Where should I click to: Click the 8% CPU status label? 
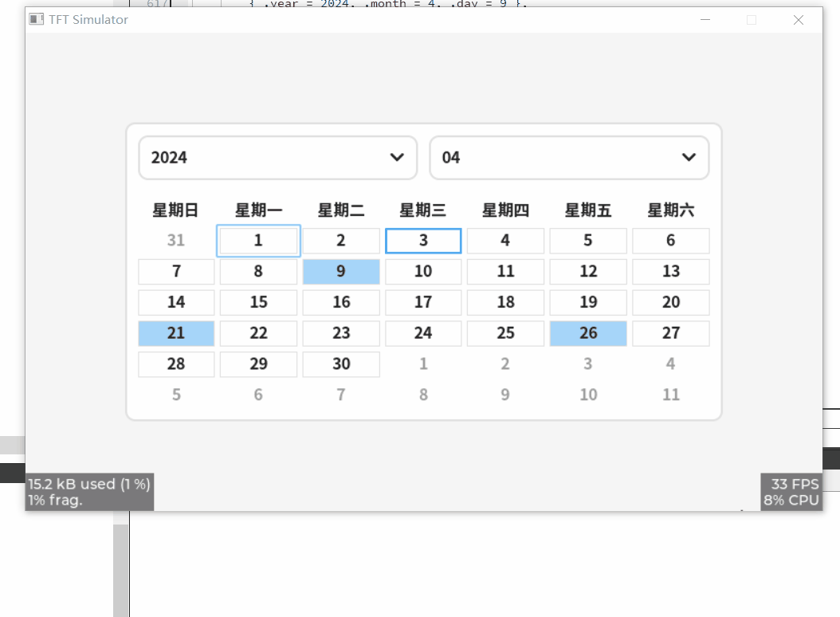(x=791, y=500)
